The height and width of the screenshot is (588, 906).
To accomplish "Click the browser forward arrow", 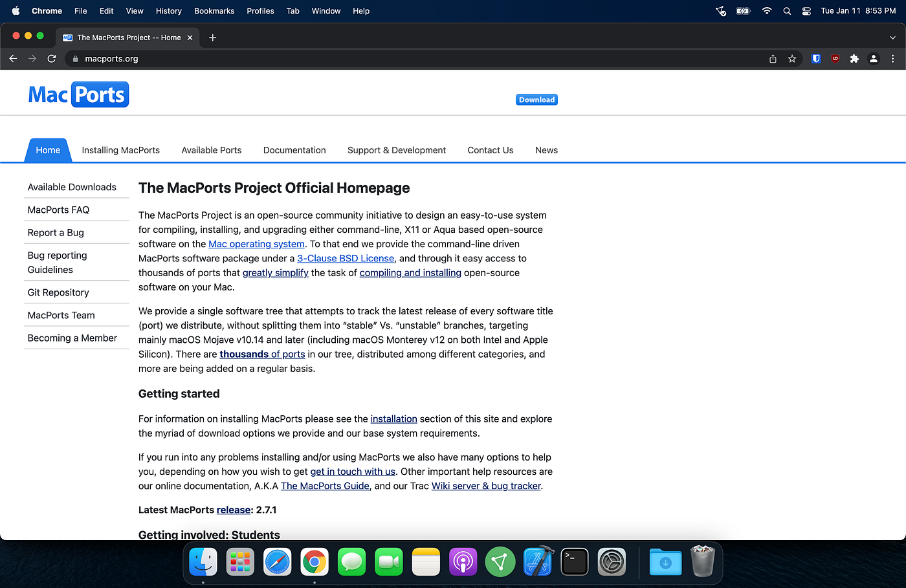I will coord(32,58).
